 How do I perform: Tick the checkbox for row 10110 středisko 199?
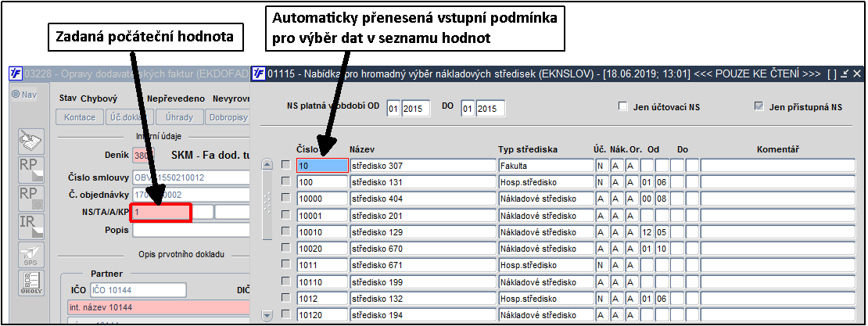point(285,281)
